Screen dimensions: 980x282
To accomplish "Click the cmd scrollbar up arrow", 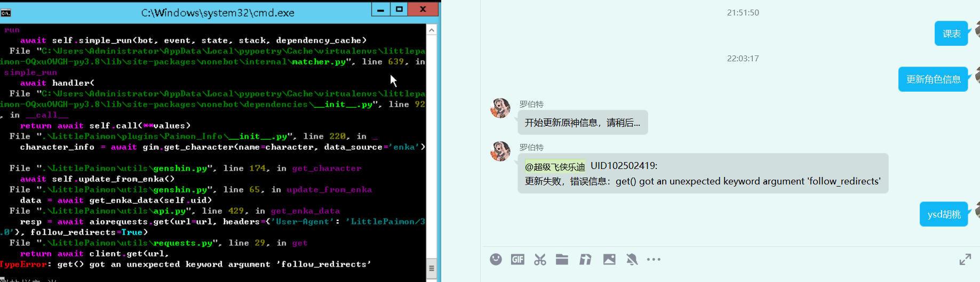I will coord(432,30).
